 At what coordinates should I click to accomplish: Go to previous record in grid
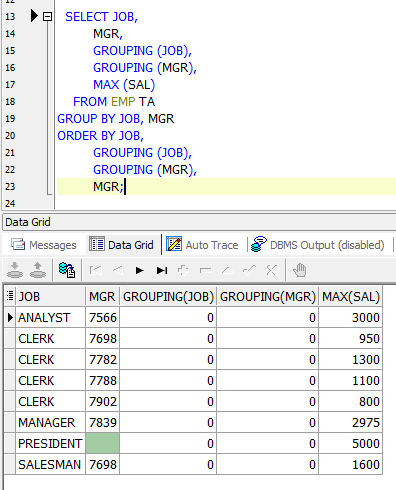click(x=118, y=270)
